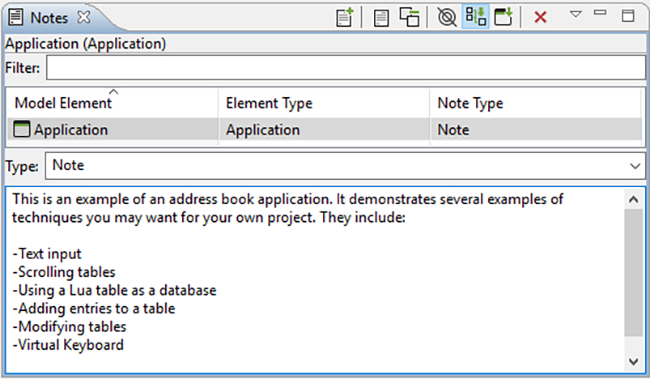Click the Application row's window icon
The image size is (650, 379).
pos(22,129)
